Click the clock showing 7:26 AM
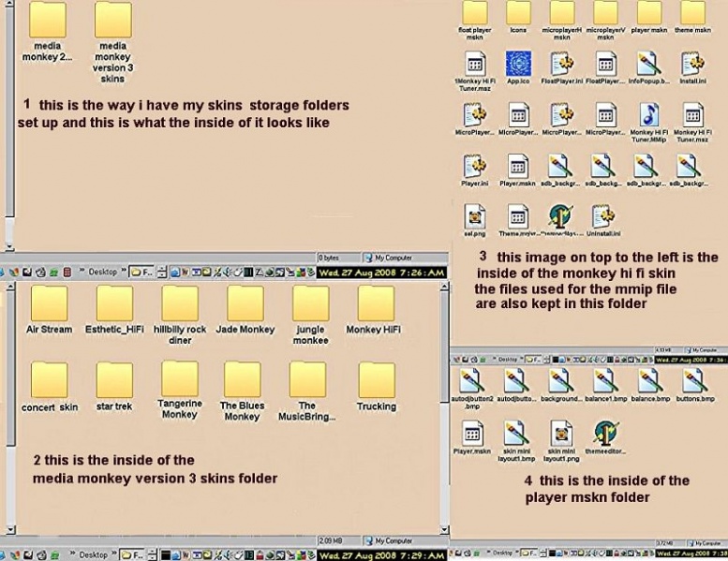The height and width of the screenshot is (561, 728). 381,273
